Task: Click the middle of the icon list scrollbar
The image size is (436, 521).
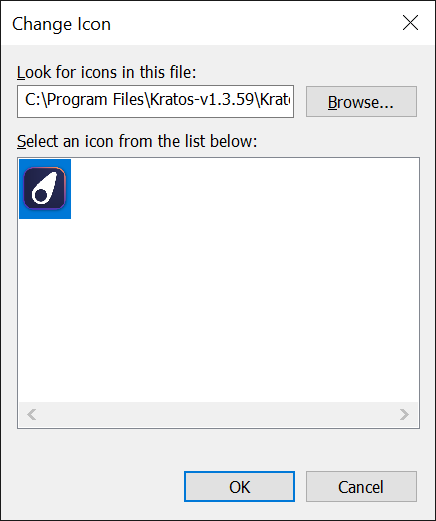Action: click(218, 415)
